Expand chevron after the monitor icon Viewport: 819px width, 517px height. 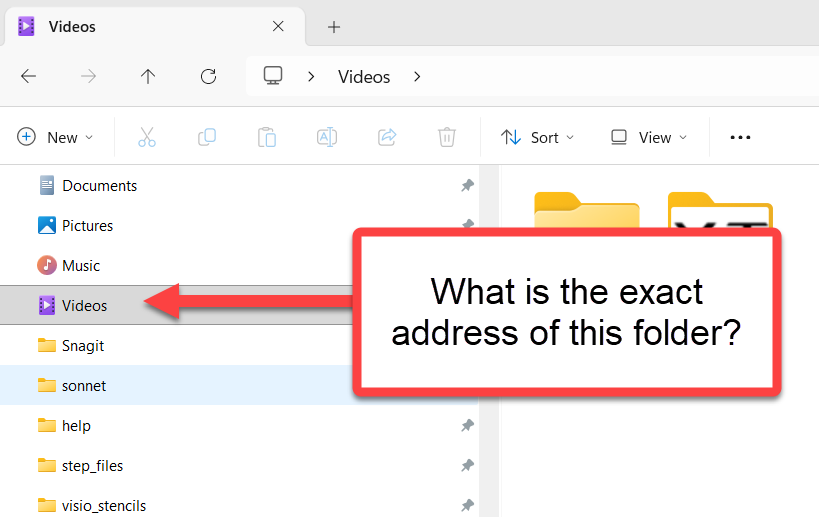pyautogui.click(x=311, y=77)
